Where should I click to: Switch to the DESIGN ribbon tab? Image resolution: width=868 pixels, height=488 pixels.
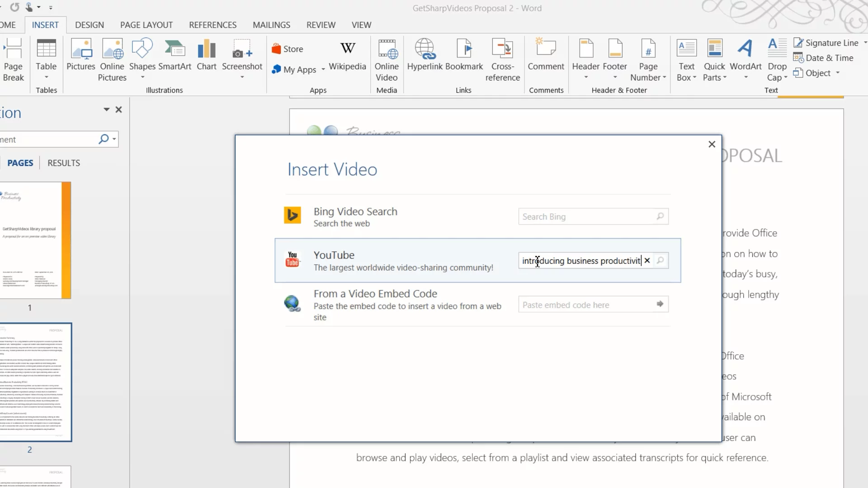pyautogui.click(x=89, y=25)
